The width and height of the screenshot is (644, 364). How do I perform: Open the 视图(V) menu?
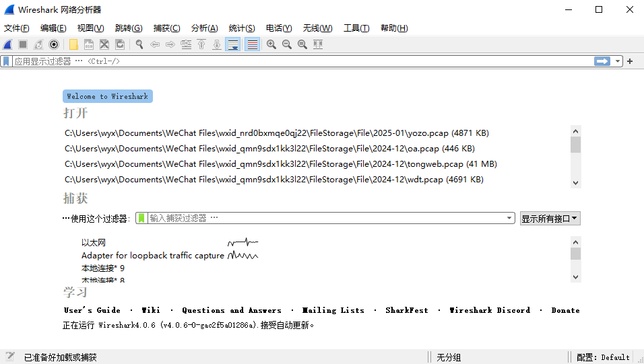[x=91, y=28]
